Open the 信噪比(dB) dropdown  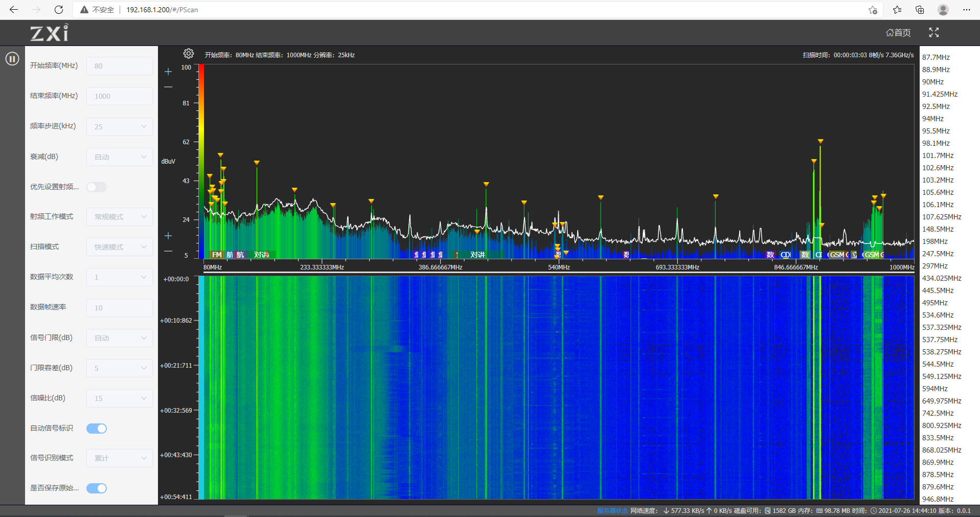click(120, 398)
